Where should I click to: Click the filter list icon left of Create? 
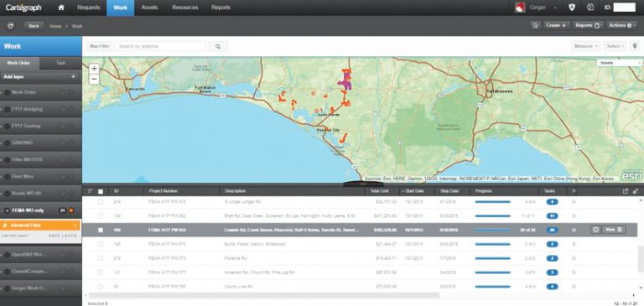tap(536, 25)
